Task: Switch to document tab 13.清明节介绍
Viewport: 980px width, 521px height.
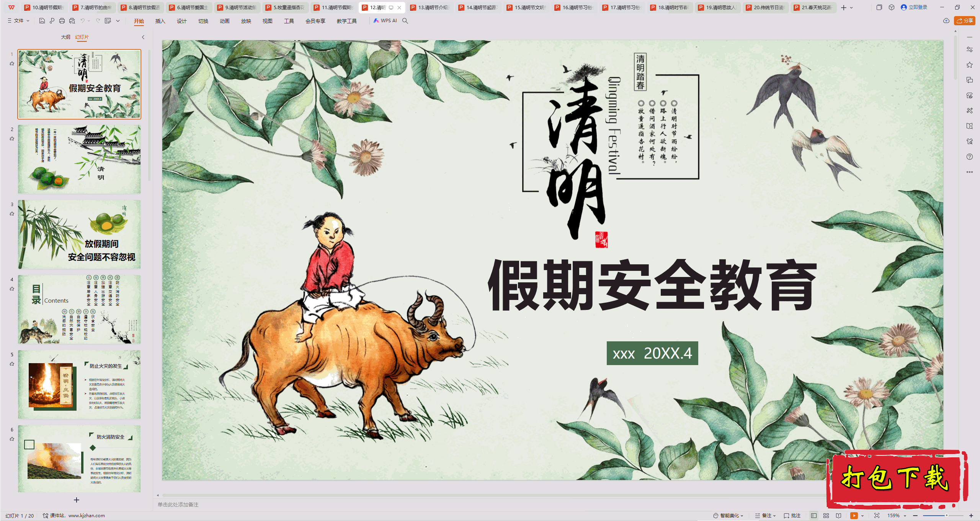Action: (430, 7)
